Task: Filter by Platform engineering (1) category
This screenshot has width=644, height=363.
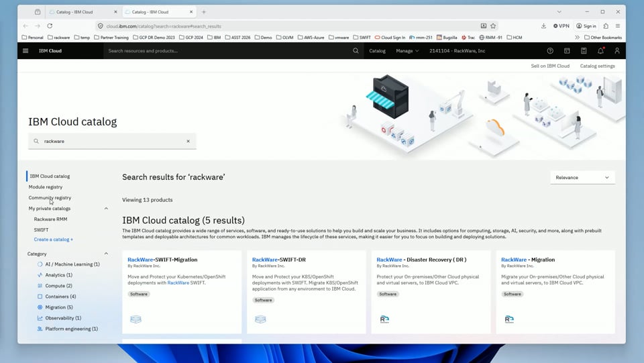Action: tap(67, 329)
